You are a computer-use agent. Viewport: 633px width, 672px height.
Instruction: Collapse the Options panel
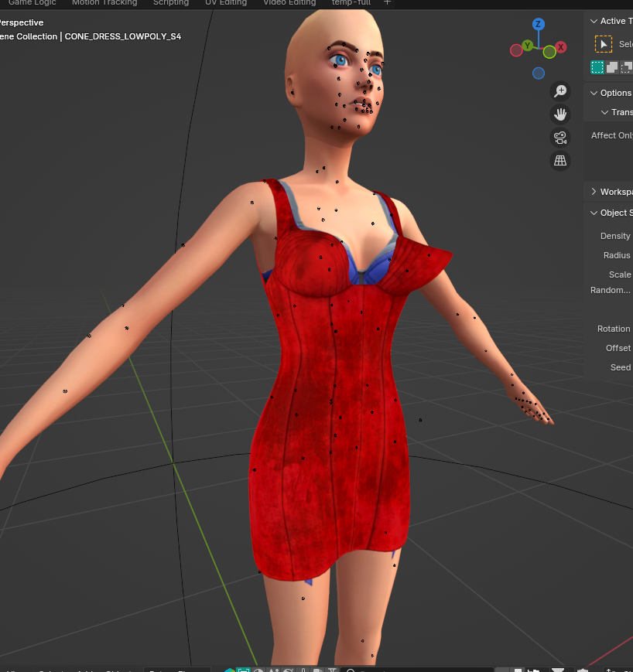[x=594, y=93]
